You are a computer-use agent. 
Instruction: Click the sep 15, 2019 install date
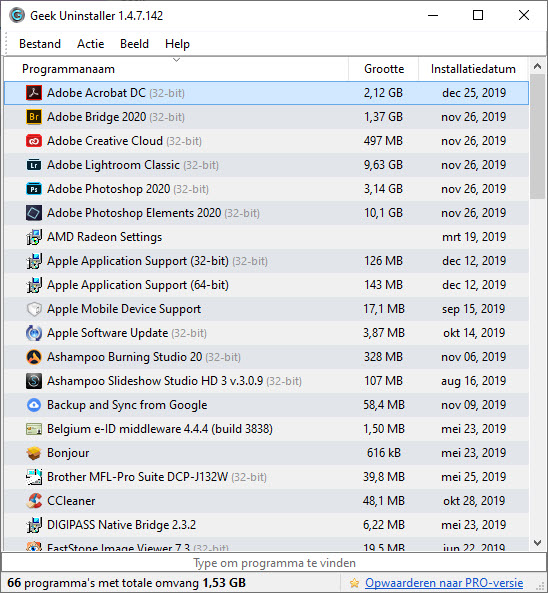[x=473, y=309]
